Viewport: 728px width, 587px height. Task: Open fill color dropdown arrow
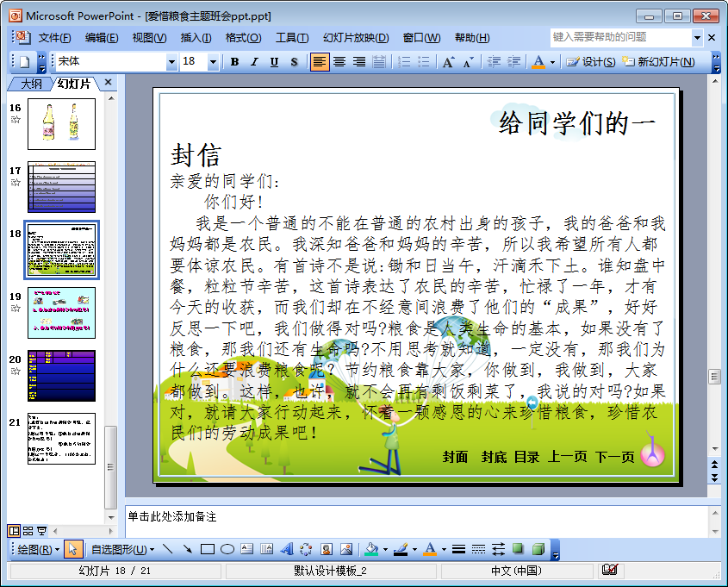[x=385, y=549]
